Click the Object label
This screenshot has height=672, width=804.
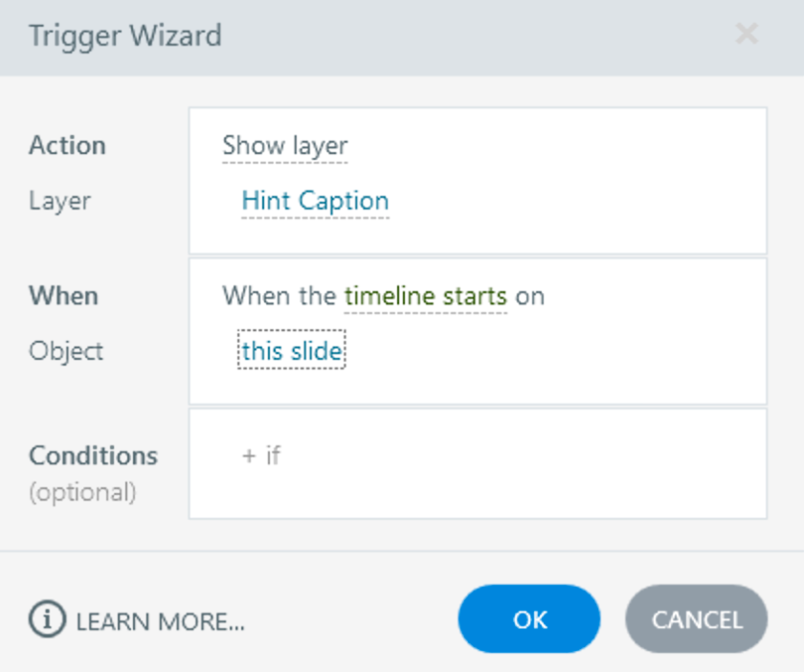pos(66,351)
